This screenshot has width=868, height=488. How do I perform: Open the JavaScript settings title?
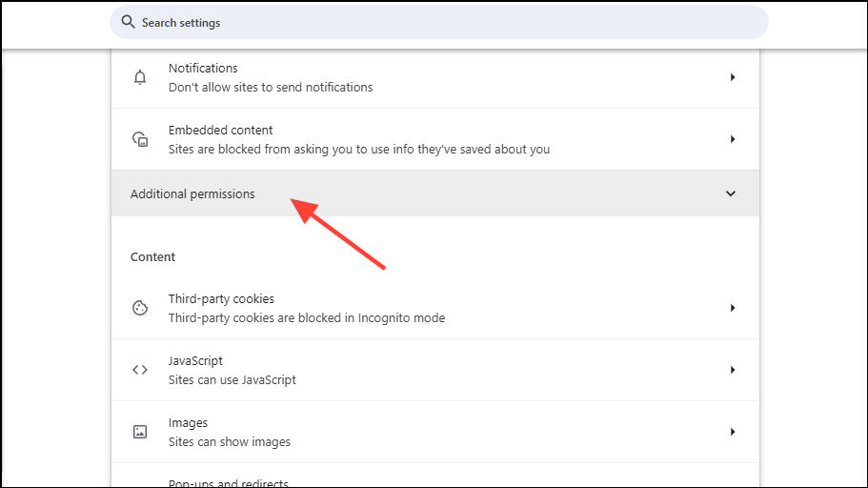pos(195,361)
